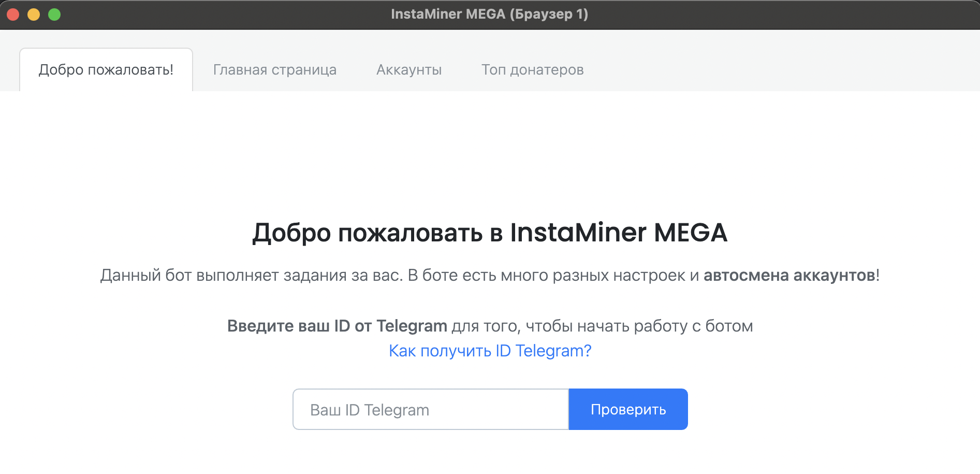980x474 pixels.
Task: Click the InstaMiner MEGA title bar
Action: tap(490, 14)
